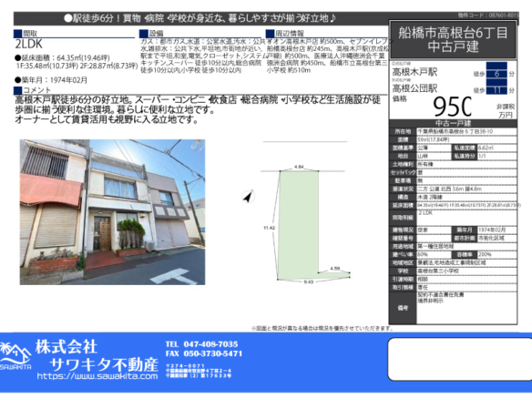This screenshot has width=532, height=399.
Task: Click the 高根公団駅 station name
Action: pyautogui.click(x=414, y=89)
